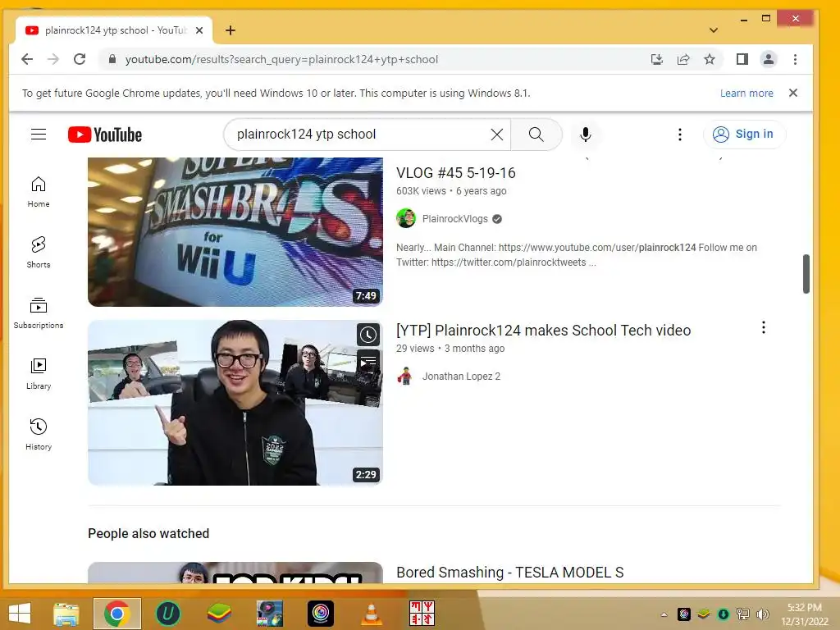Bookmark this page with star icon
840x630 pixels.
710,59
